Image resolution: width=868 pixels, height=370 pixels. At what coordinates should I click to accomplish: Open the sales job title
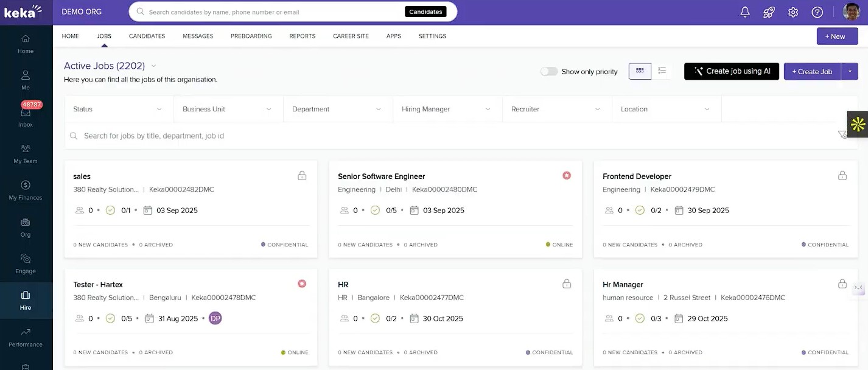pos(82,176)
